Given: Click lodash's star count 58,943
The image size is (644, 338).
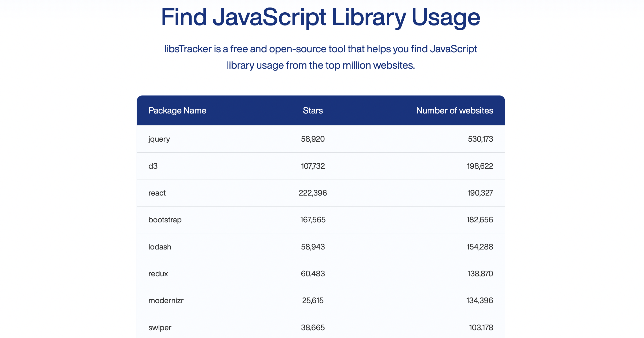Looking at the screenshot, I should 313,247.
